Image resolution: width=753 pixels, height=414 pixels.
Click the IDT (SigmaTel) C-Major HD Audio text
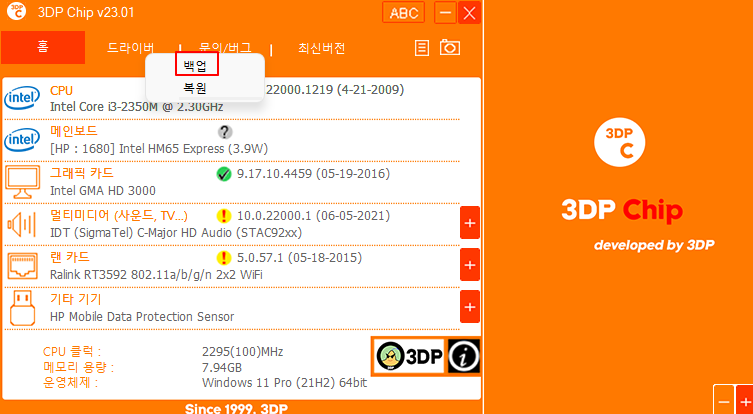(176, 233)
